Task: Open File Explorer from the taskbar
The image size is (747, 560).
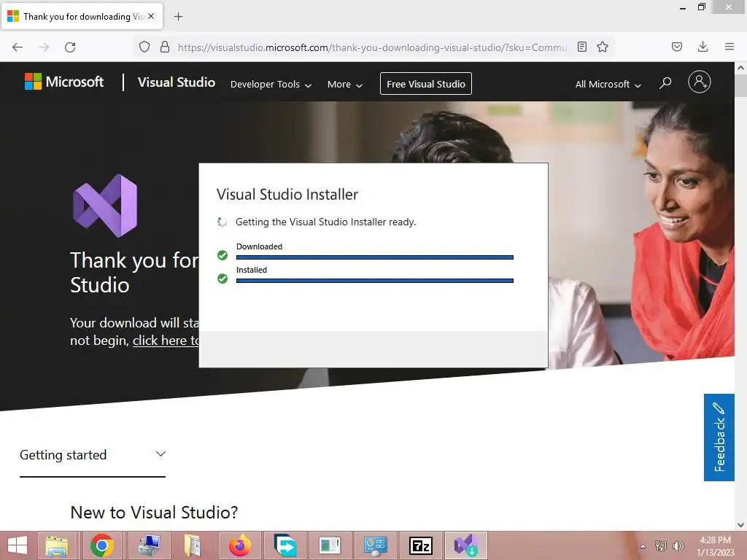Action: click(x=57, y=545)
